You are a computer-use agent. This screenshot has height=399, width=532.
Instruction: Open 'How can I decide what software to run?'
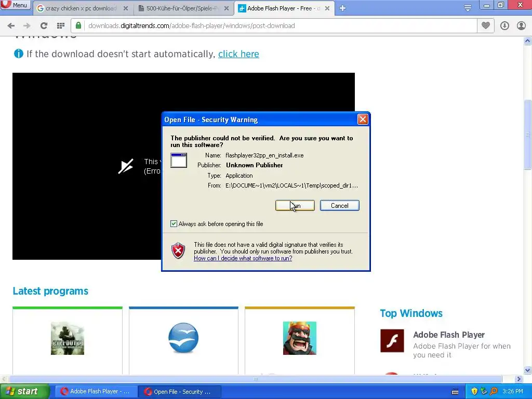point(243,258)
